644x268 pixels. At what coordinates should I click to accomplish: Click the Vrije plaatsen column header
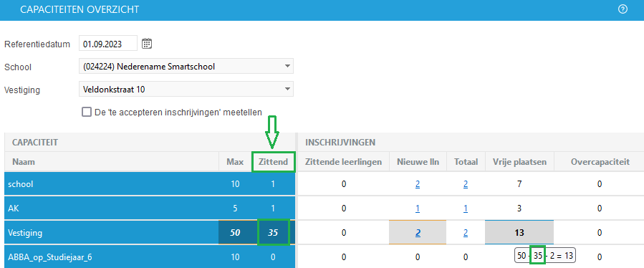click(x=519, y=162)
